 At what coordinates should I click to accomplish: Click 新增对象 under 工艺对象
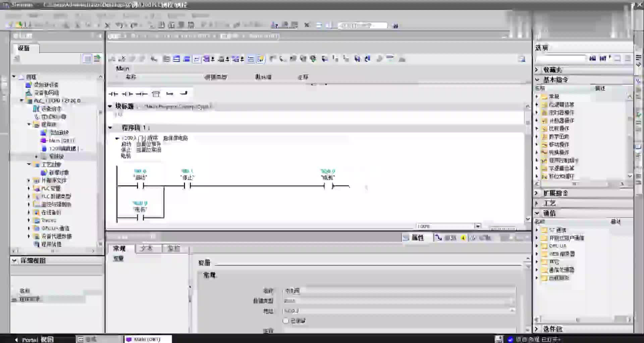pyautogui.click(x=59, y=173)
